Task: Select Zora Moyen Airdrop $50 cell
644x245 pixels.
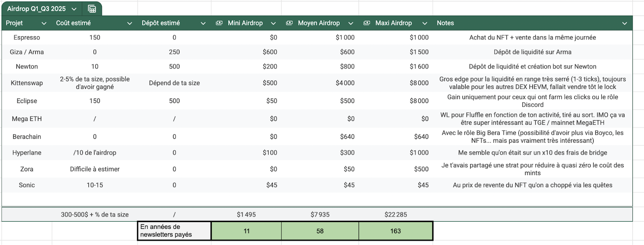Action: tap(320, 169)
